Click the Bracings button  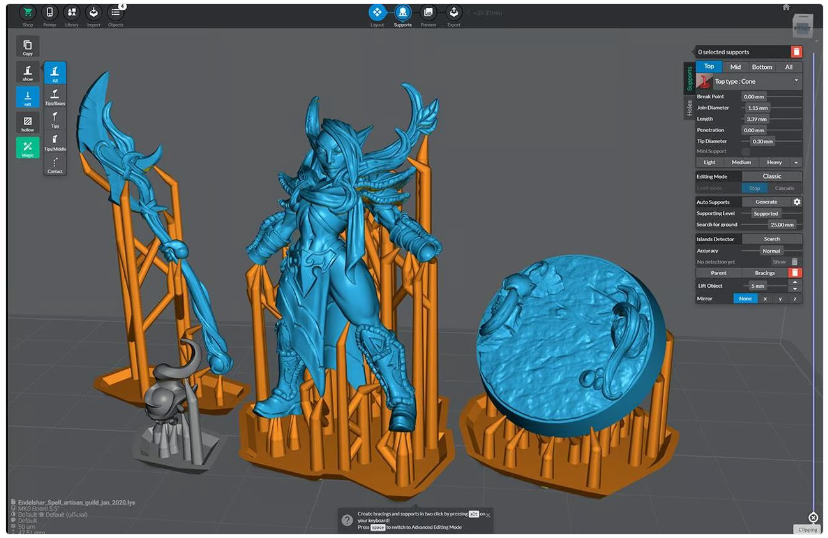tap(765, 273)
